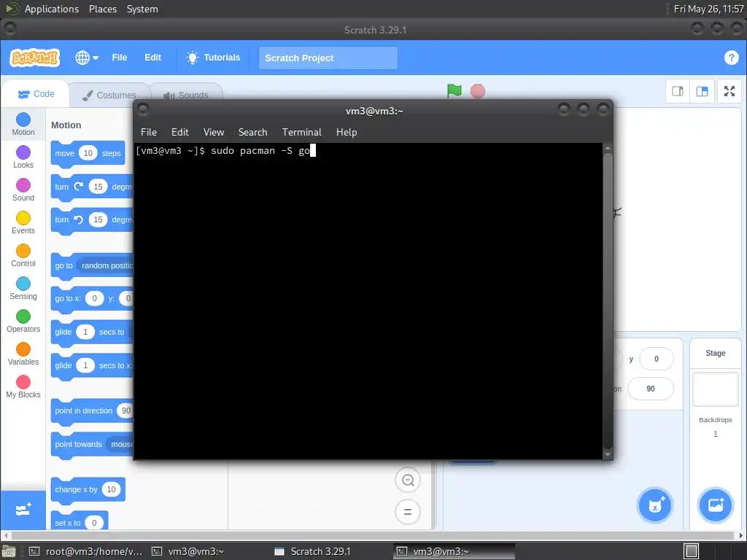Select the Operators block category

(23, 322)
